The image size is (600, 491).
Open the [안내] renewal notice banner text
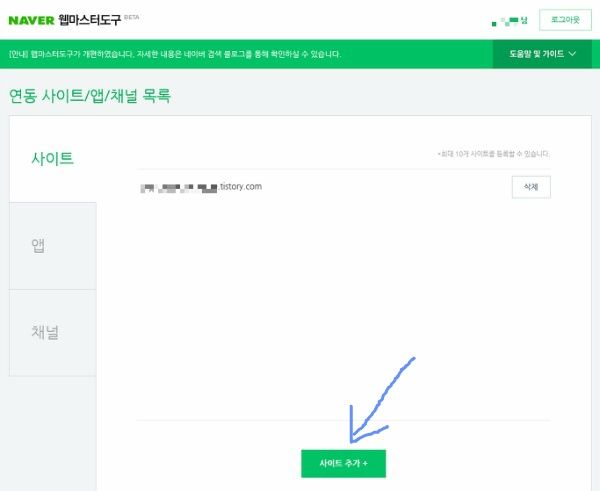pos(175,54)
